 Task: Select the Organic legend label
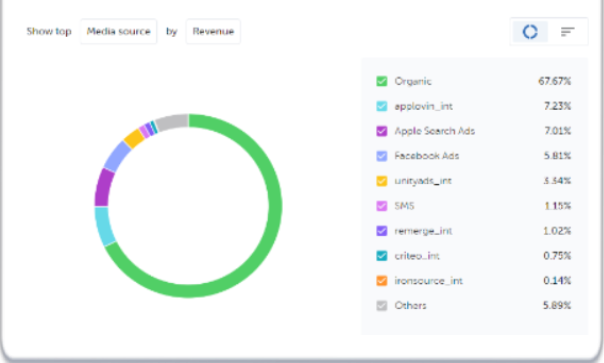click(x=413, y=81)
